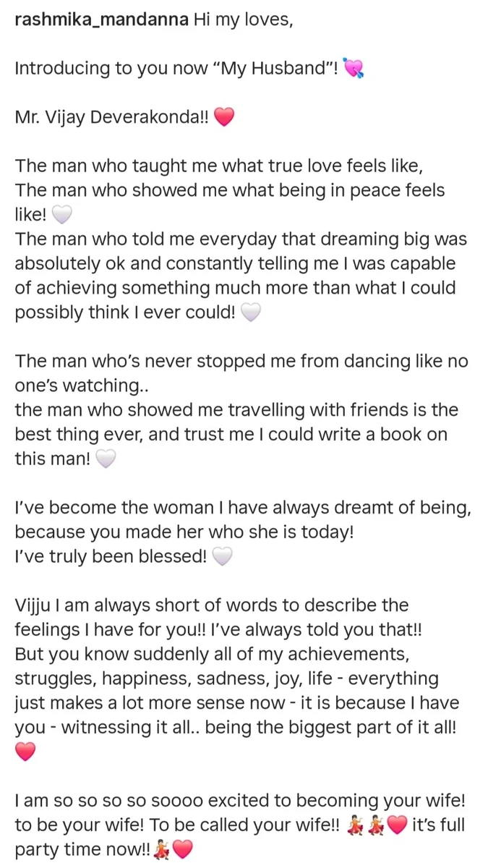Click the red heart on its own line
The image size is (488, 868).
pyautogui.click(x=25, y=752)
